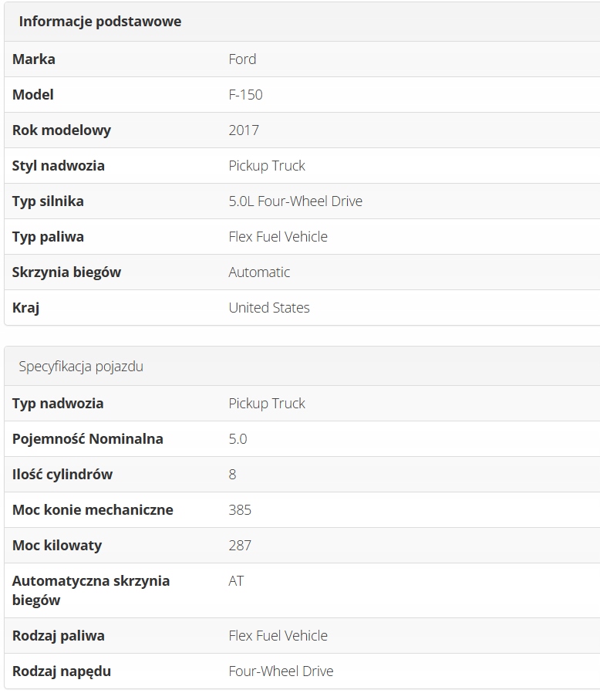Image resolution: width=600 pixels, height=700 pixels.
Task: Select the "Rok modelowy" row label
Action: [62, 130]
